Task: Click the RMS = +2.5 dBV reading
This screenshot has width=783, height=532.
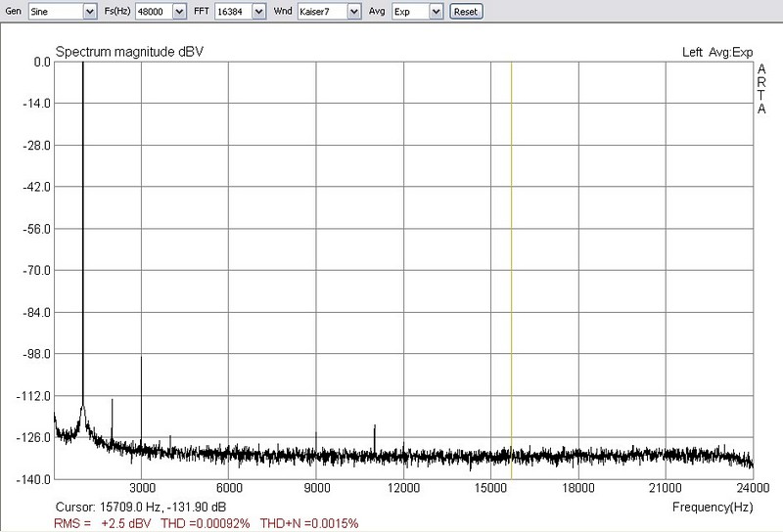Action: click(x=103, y=523)
